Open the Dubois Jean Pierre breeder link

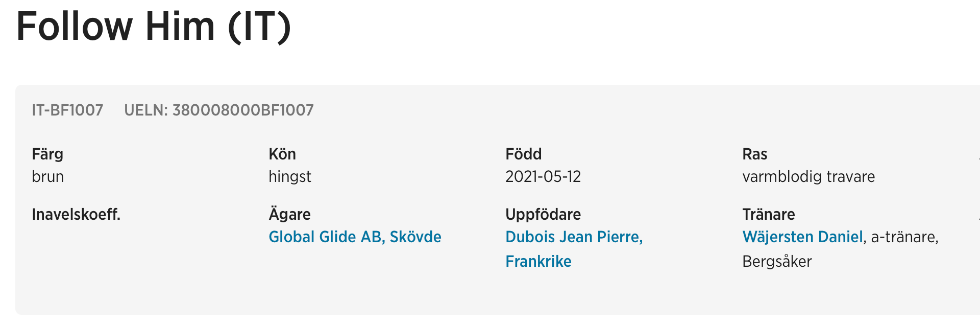[x=574, y=237]
